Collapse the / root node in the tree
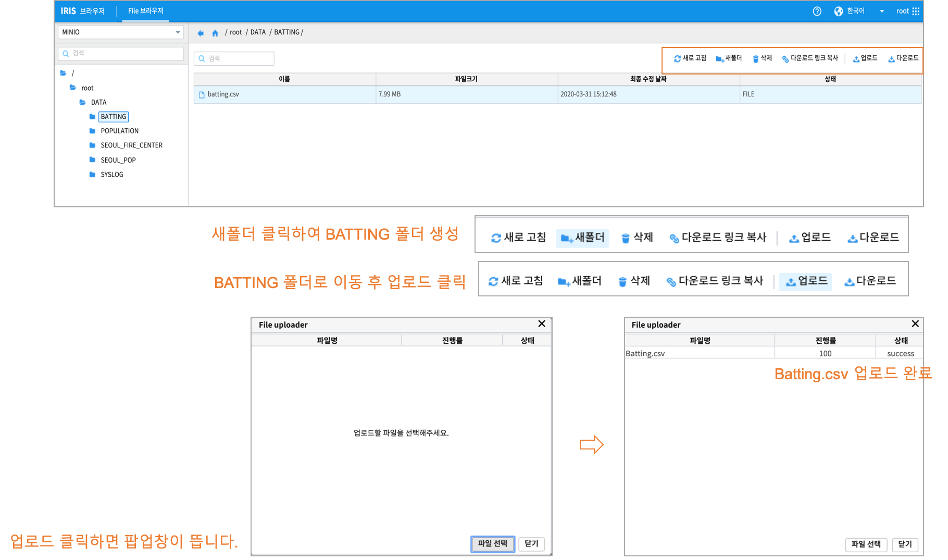Viewport: 948px width, 560px height. 63,73
